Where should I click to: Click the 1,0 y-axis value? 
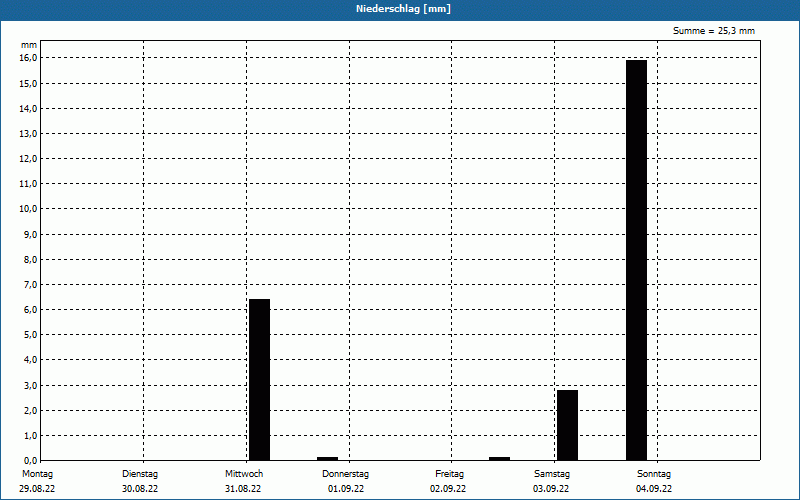(x=30, y=435)
